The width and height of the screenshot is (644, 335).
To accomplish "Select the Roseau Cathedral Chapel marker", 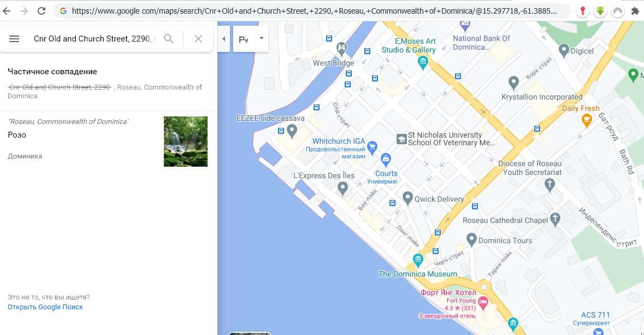I will pyautogui.click(x=556, y=220).
